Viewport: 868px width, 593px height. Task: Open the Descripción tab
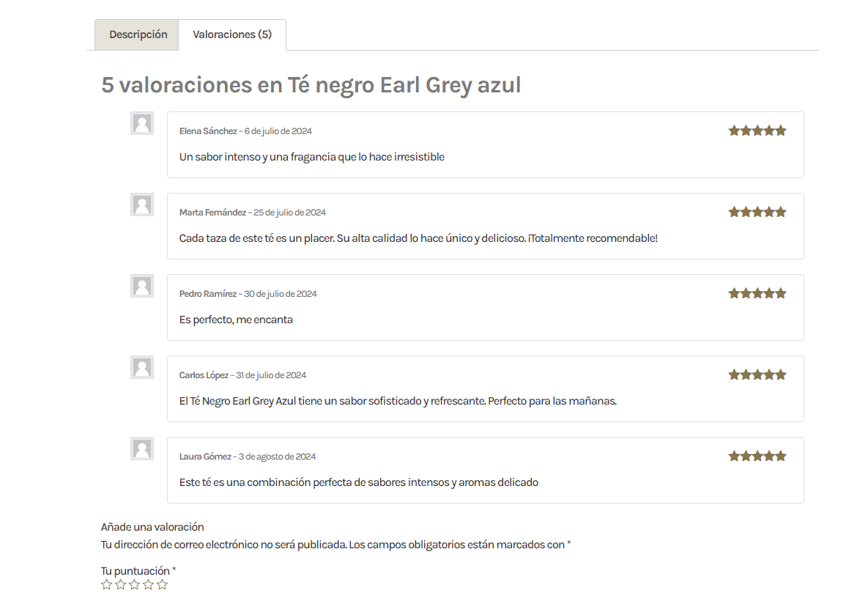pos(137,34)
